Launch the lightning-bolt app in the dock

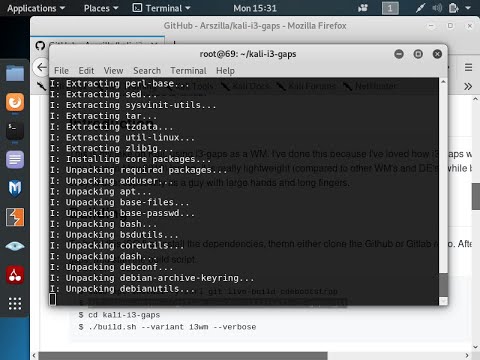tap(15, 217)
